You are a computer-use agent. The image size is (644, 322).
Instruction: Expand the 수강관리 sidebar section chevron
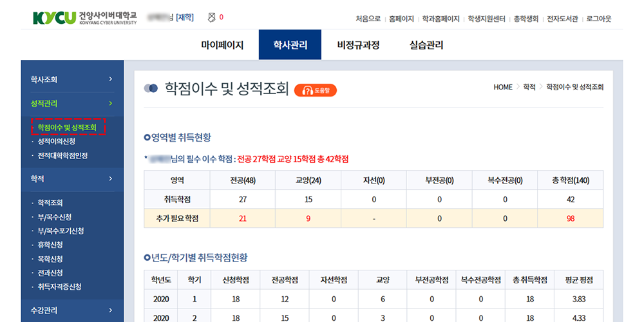coord(110,310)
